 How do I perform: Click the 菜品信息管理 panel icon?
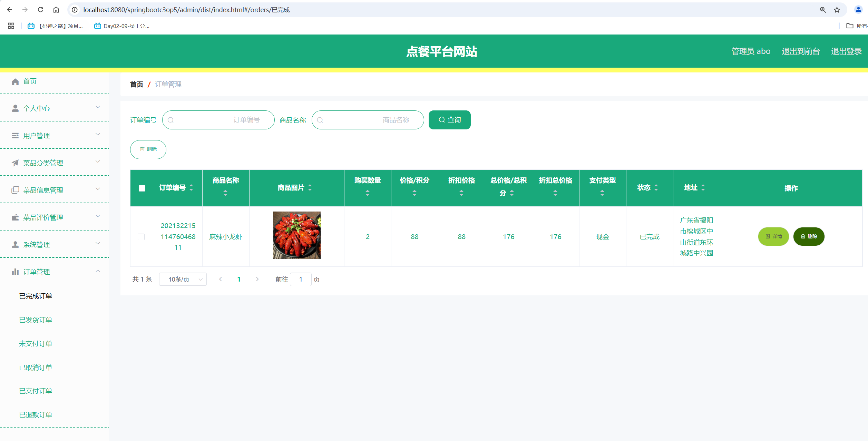pos(15,190)
